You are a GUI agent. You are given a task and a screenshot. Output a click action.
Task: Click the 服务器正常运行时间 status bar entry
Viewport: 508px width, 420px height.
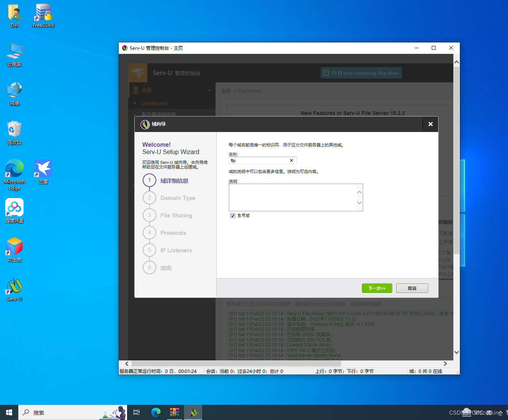pos(158,371)
